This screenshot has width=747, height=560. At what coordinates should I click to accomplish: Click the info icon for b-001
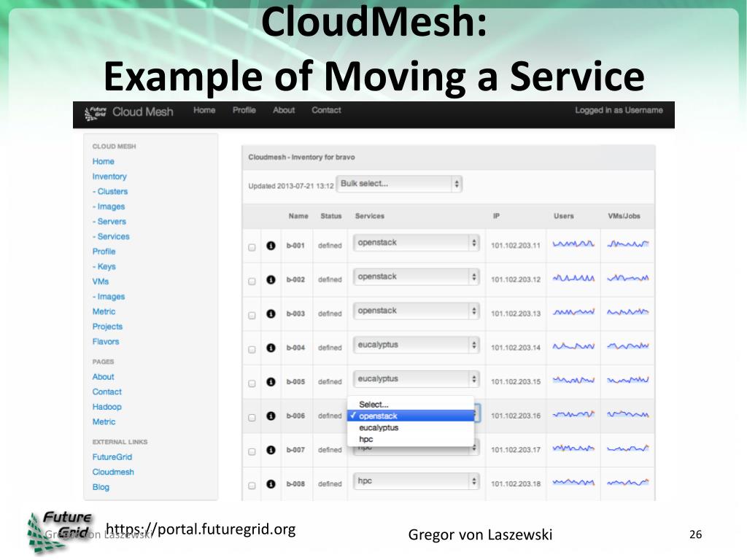[x=271, y=246]
